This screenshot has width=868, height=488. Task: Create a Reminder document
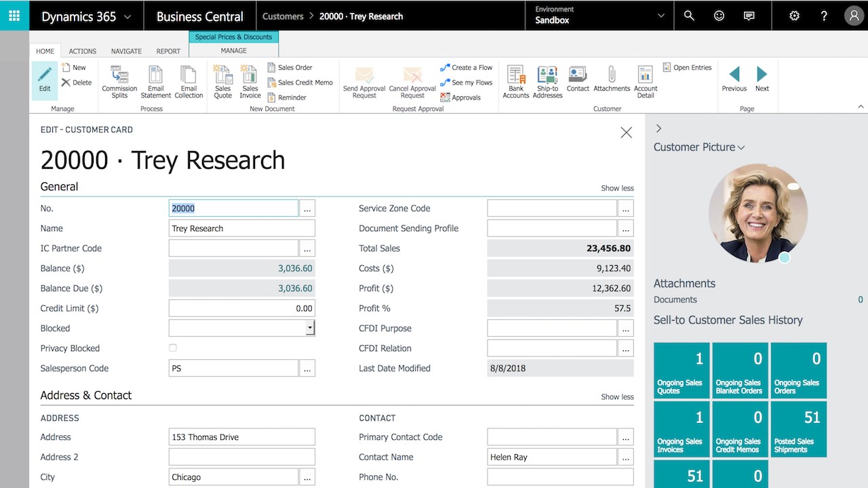pyautogui.click(x=287, y=98)
